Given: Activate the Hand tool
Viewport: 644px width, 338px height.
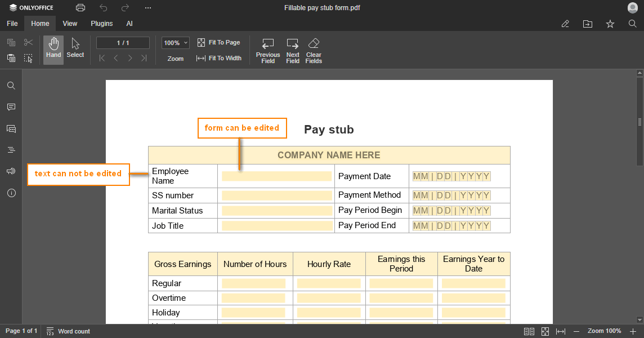Looking at the screenshot, I should [x=53, y=50].
